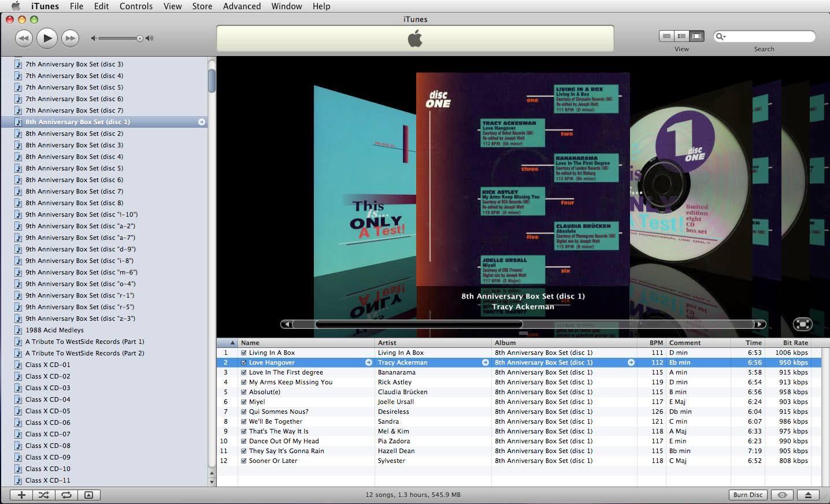Viewport: 830px width, 504px height.
Task: Open the Controls menu
Action: pos(136,6)
